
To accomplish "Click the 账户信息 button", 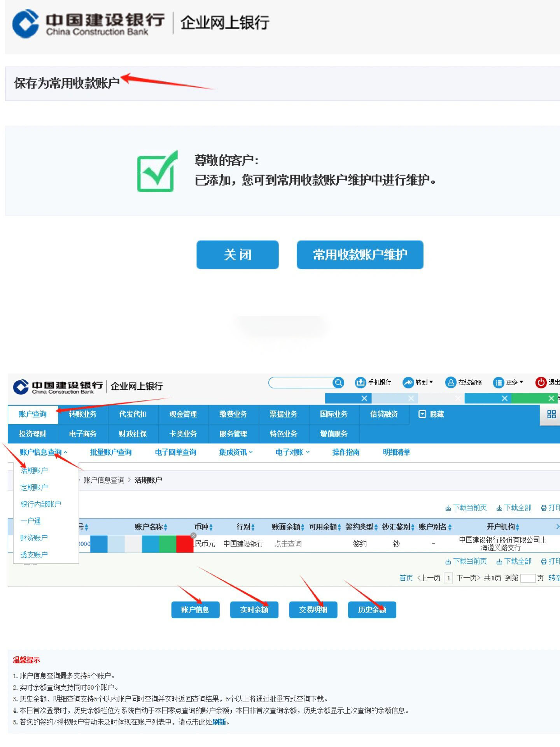I will (196, 610).
